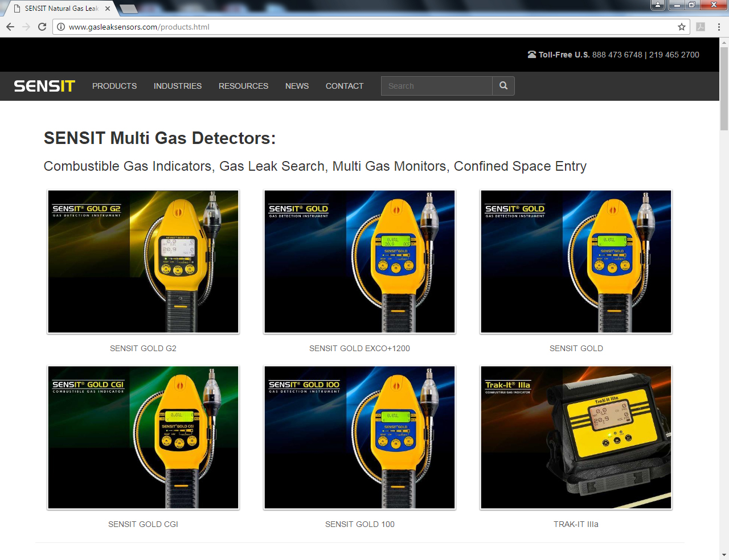The image size is (729, 560).
Task: Open a new browser tab
Action: click(129, 9)
